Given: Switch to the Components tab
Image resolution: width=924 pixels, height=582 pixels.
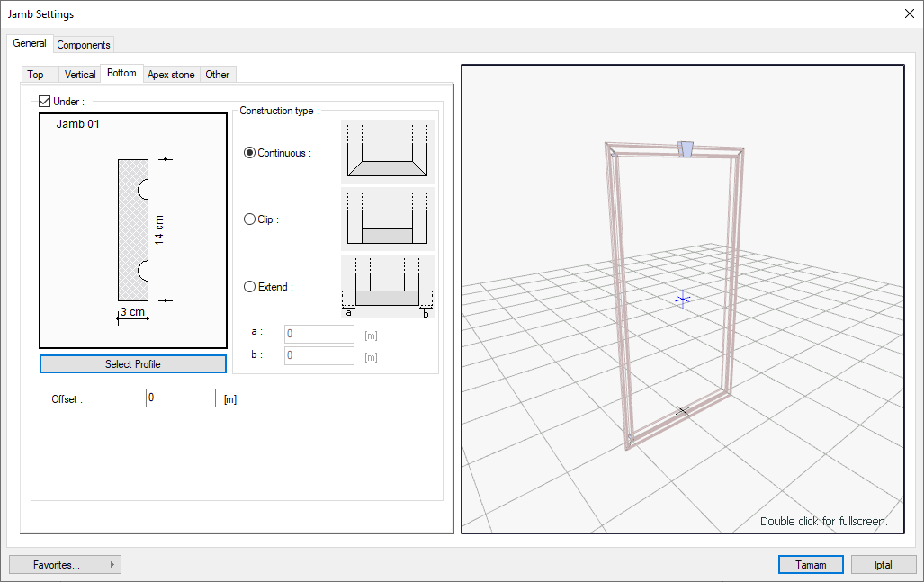Looking at the screenshot, I should click(84, 45).
